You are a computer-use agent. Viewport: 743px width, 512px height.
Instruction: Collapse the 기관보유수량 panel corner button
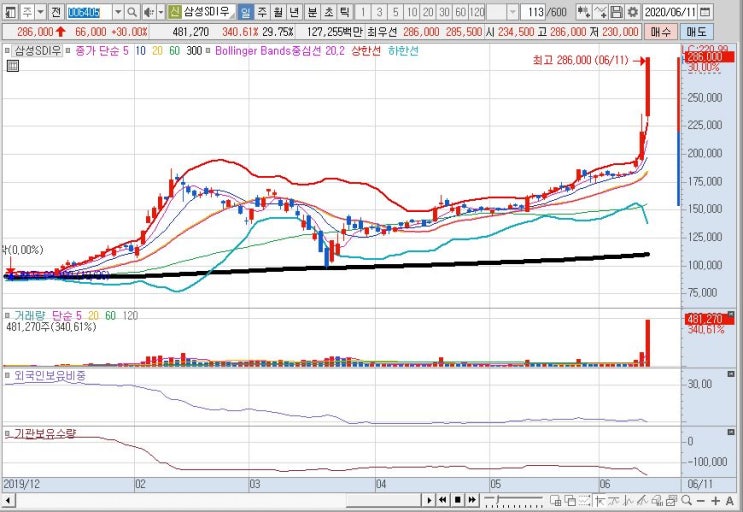point(731,432)
